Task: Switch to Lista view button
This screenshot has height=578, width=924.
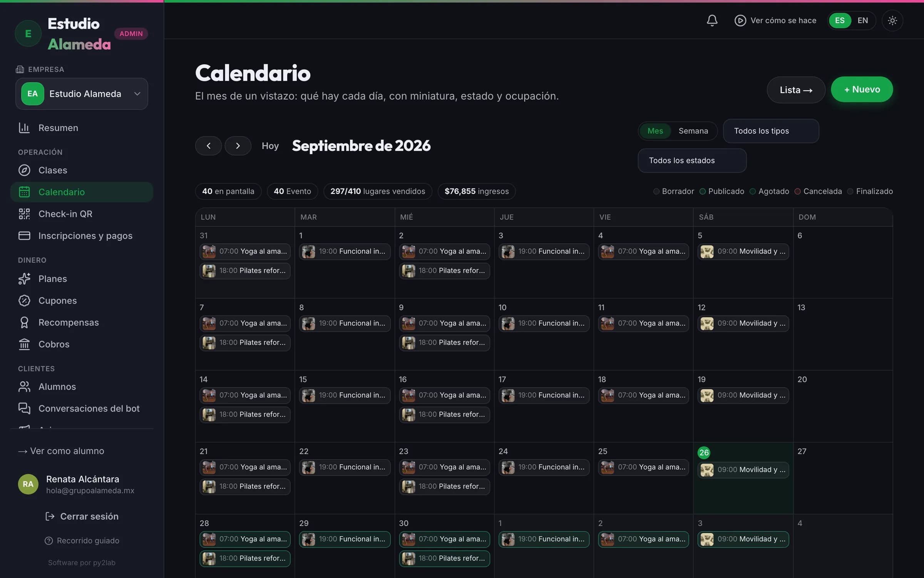Action: pos(796,90)
